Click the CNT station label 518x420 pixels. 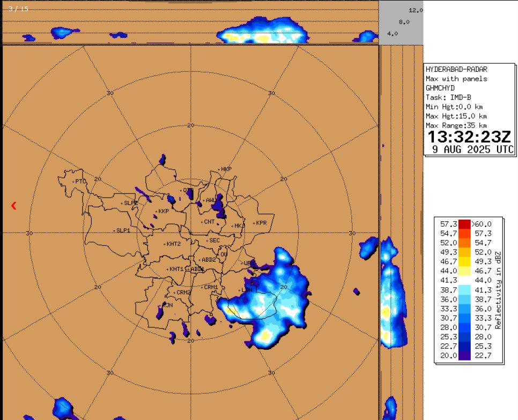click(x=210, y=222)
